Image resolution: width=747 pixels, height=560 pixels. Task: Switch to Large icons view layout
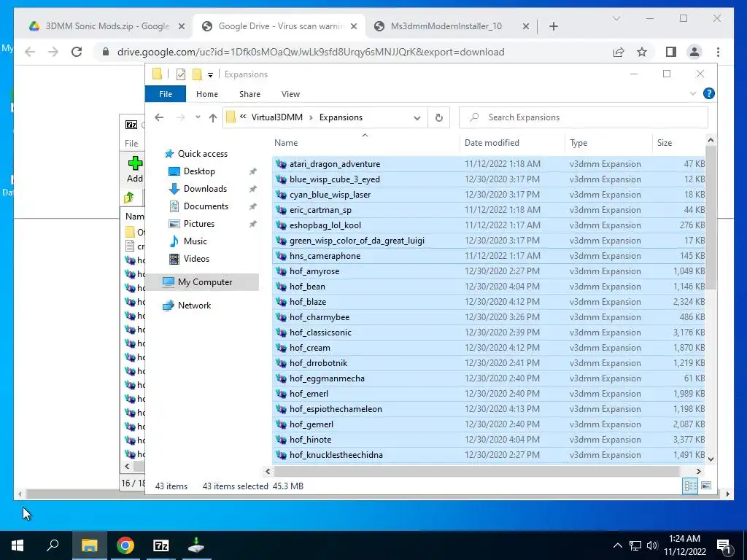[706, 486]
